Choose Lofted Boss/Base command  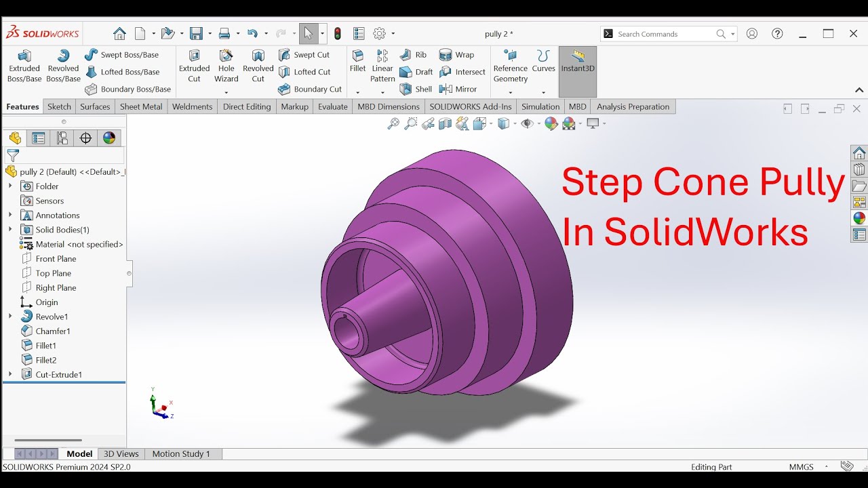(122, 72)
